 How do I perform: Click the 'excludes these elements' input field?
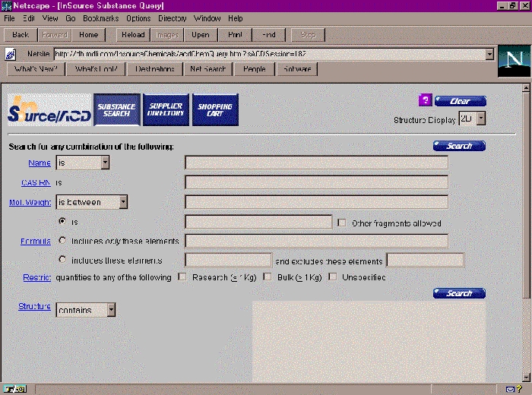coord(425,260)
